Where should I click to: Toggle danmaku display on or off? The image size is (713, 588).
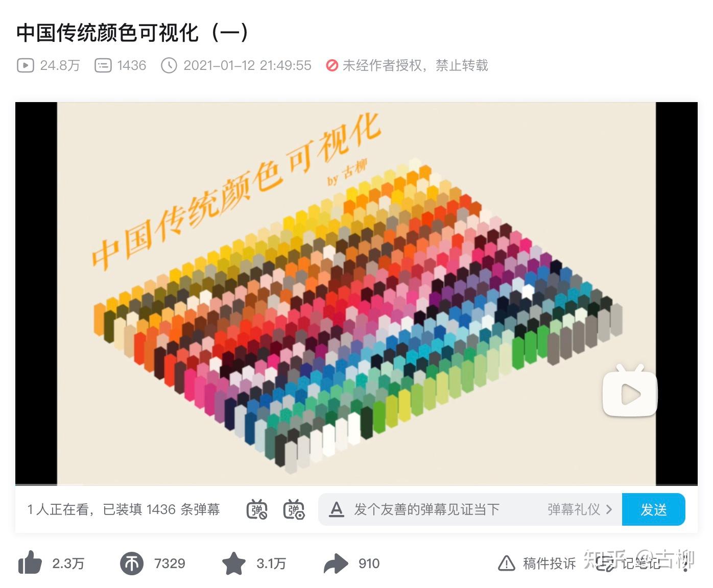[x=257, y=509]
